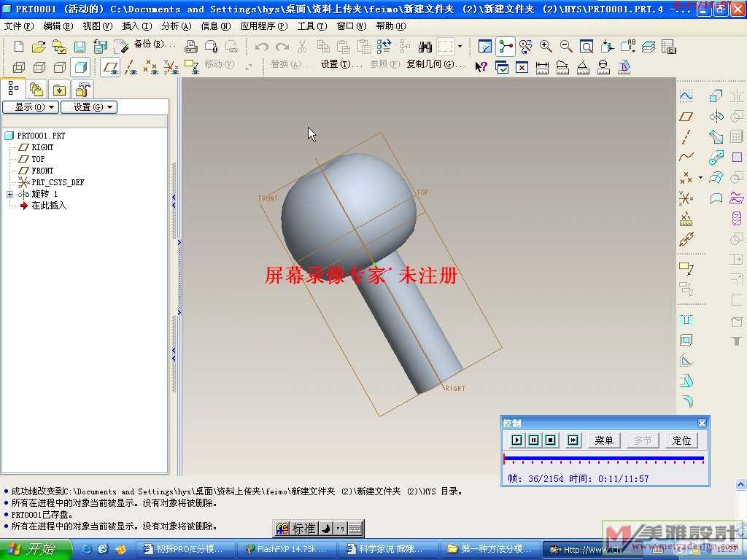Open the 编辑(E) menu
The height and width of the screenshot is (560, 747).
point(58,26)
